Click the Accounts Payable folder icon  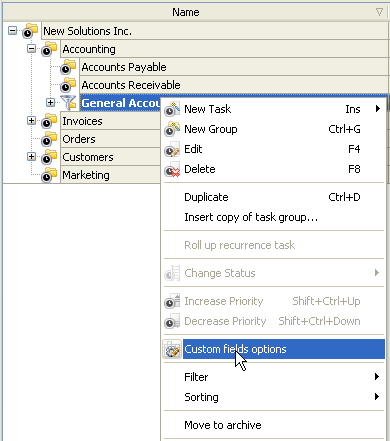point(68,67)
